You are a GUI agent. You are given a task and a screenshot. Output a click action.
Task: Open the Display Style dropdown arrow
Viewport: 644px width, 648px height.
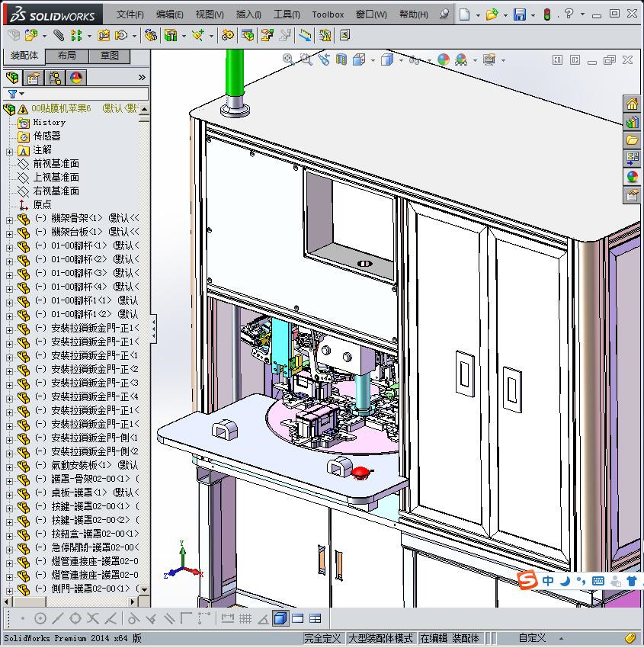(401, 61)
